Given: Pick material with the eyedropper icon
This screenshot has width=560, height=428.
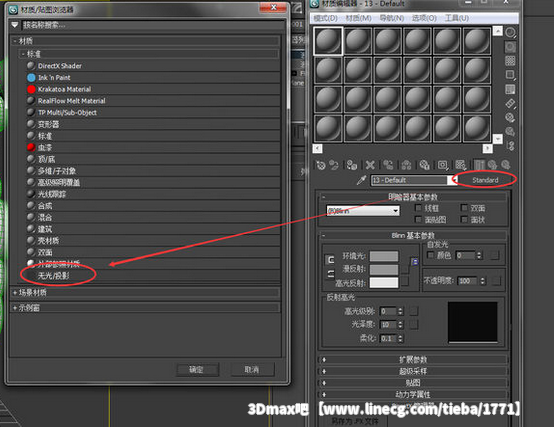Looking at the screenshot, I should [361, 180].
